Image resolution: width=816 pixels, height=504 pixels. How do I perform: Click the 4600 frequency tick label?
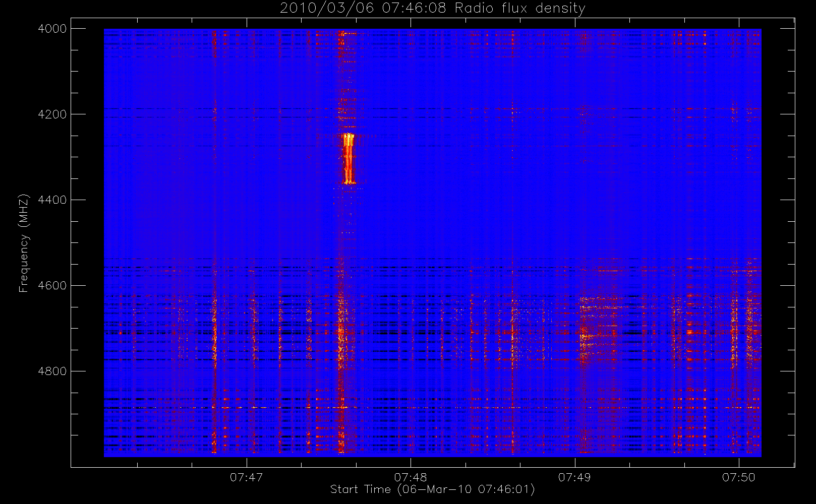tap(52, 286)
